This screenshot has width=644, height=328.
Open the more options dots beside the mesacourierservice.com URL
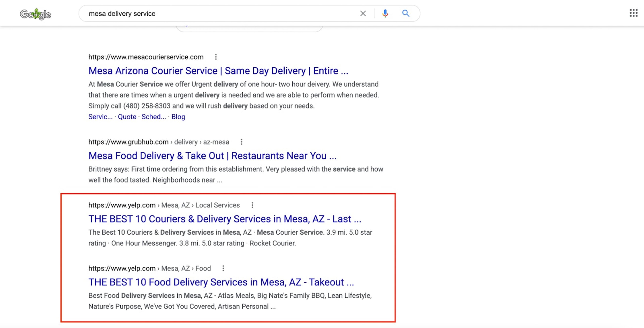[216, 57]
